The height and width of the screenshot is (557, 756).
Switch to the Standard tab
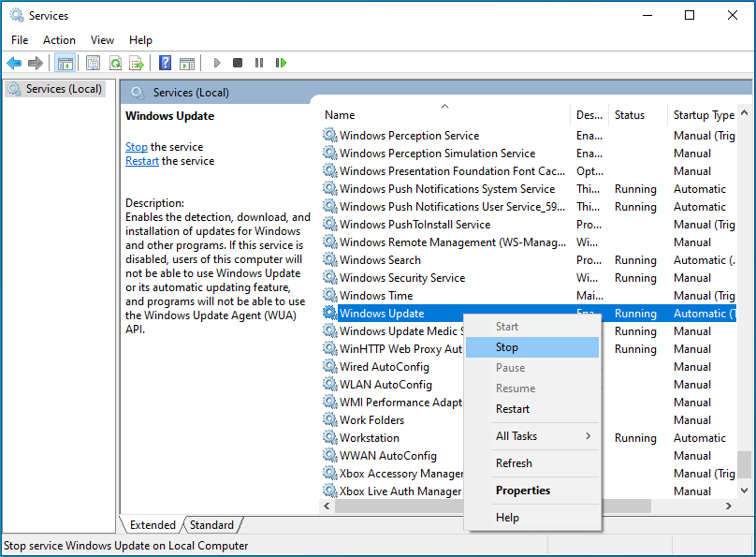point(212,525)
